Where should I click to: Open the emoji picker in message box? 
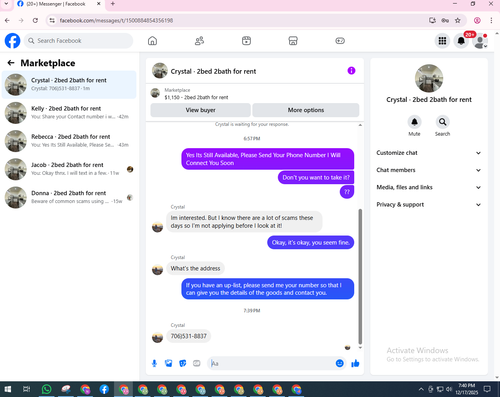tap(340, 363)
